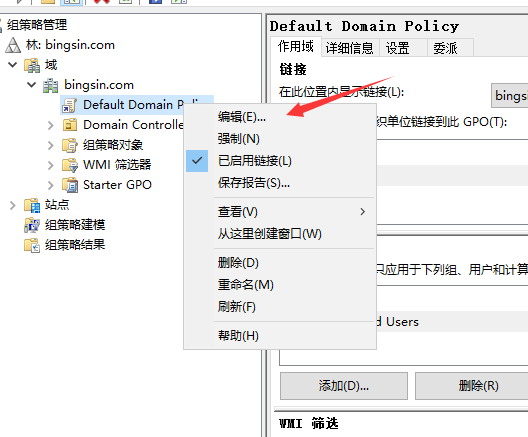Click the 添加(D)... button
This screenshot has width=528, height=437.
(344, 386)
